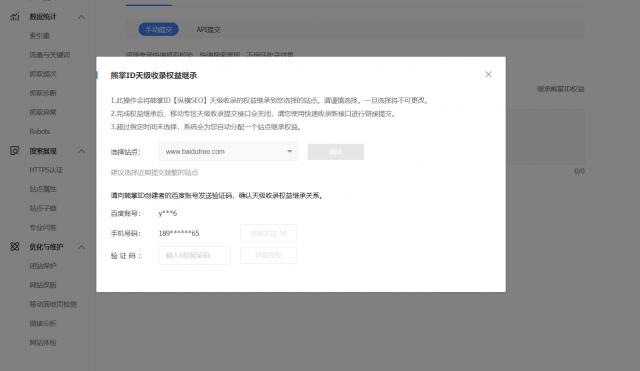Viewport: 640px width, 371px height.
Task: Open Robots in the sidebar
Action: pyautogui.click(x=40, y=131)
